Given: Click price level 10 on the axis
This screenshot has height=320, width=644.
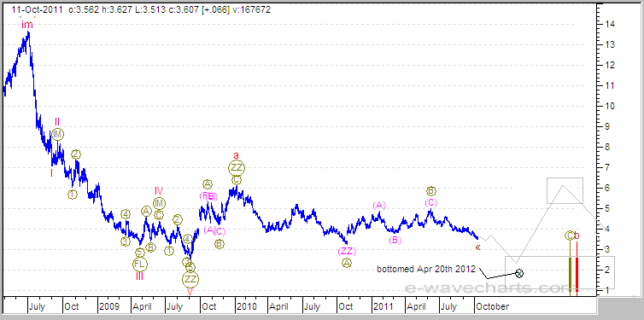Looking at the screenshot, I should (x=610, y=107).
